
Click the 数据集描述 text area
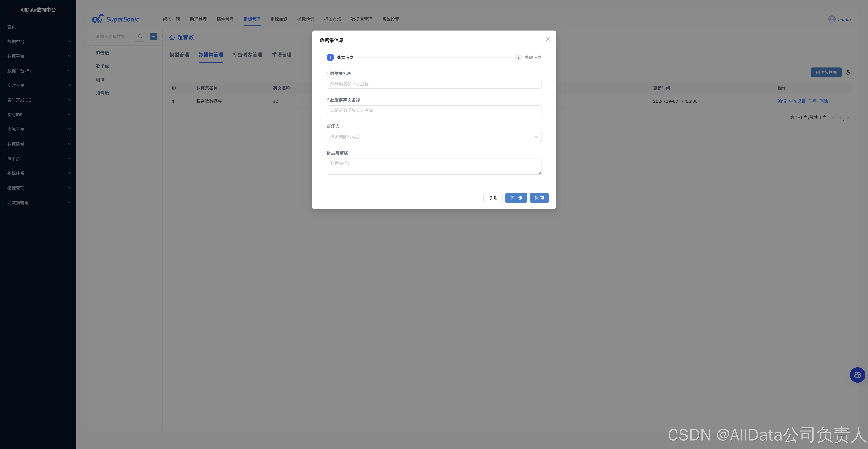[434, 166]
